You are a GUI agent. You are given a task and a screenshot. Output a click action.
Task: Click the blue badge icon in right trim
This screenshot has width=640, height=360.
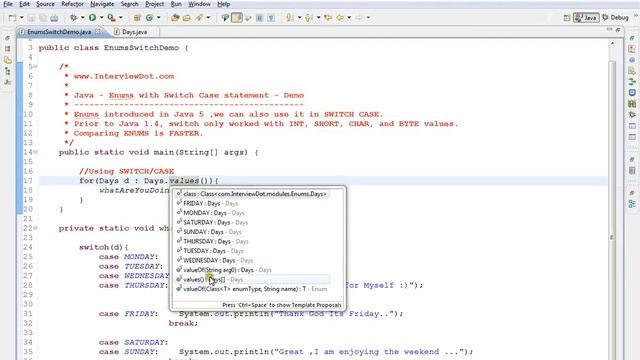[632, 93]
